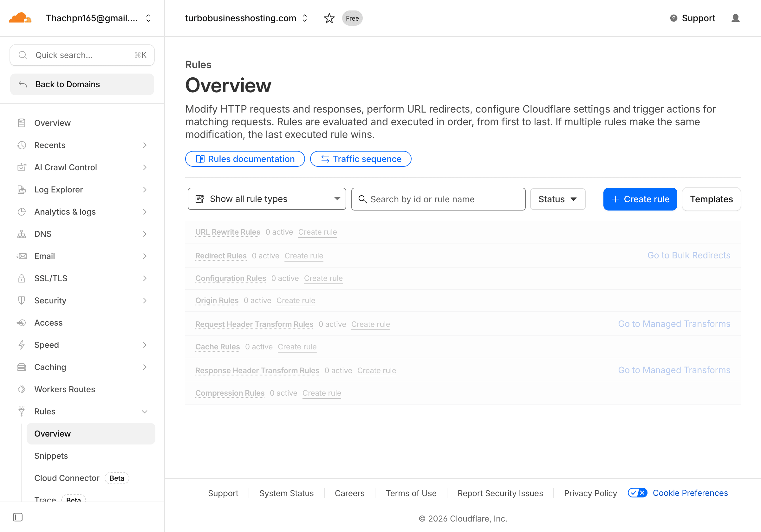Viewport: 761px width, 532px height.
Task: Click the Log Explorer document icon
Action: (22, 190)
